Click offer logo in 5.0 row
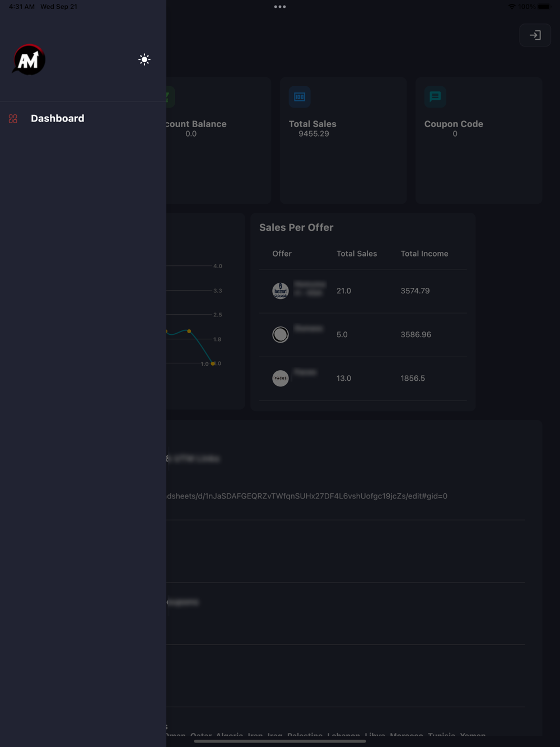 pyautogui.click(x=281, y=334)
